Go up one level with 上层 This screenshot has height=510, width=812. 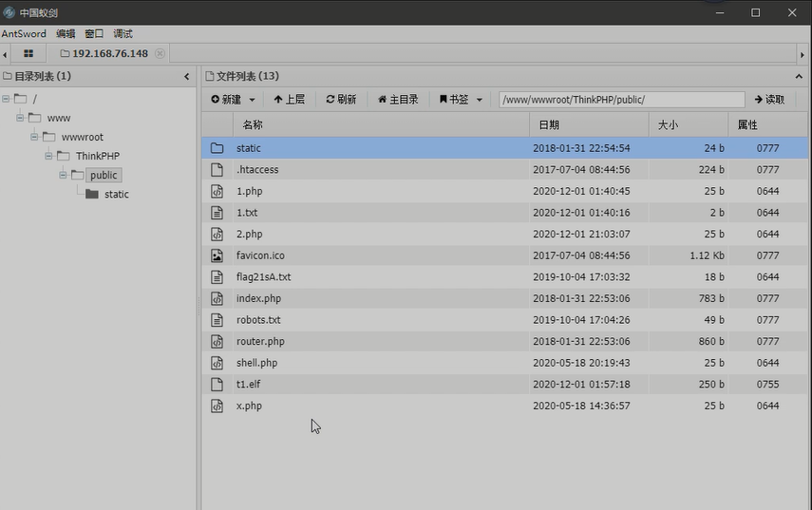tap(290, 99)
